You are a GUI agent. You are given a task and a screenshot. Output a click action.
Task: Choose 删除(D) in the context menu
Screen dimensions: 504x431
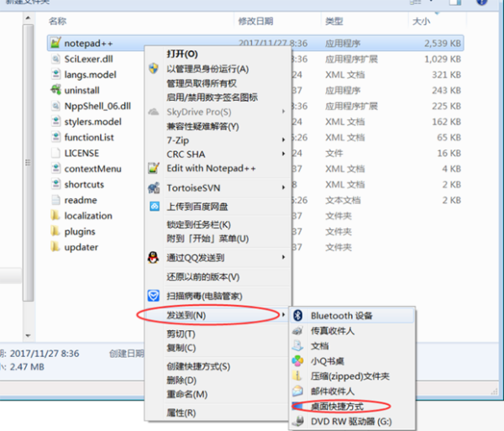point(181,381)
